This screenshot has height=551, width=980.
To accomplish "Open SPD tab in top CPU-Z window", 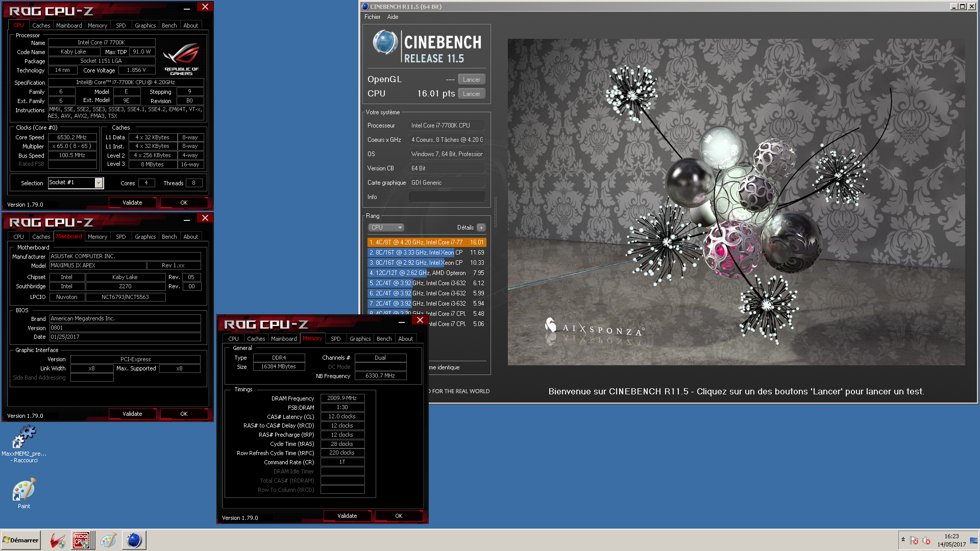I will point(120,26).
